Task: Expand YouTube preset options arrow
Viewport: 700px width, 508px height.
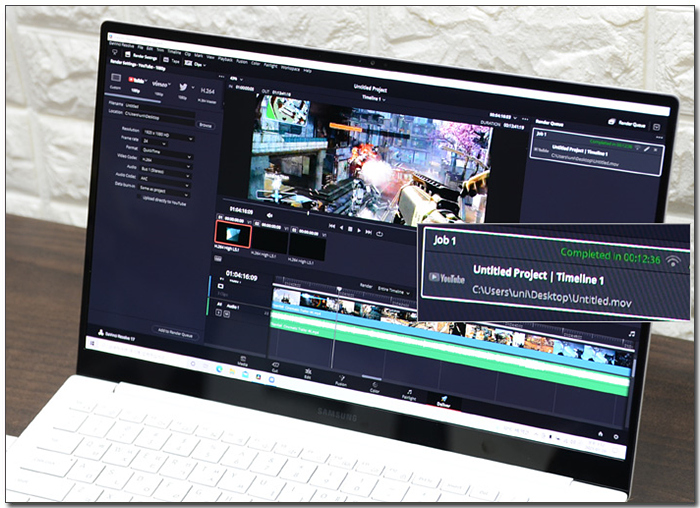Action: tap(146, 81)
